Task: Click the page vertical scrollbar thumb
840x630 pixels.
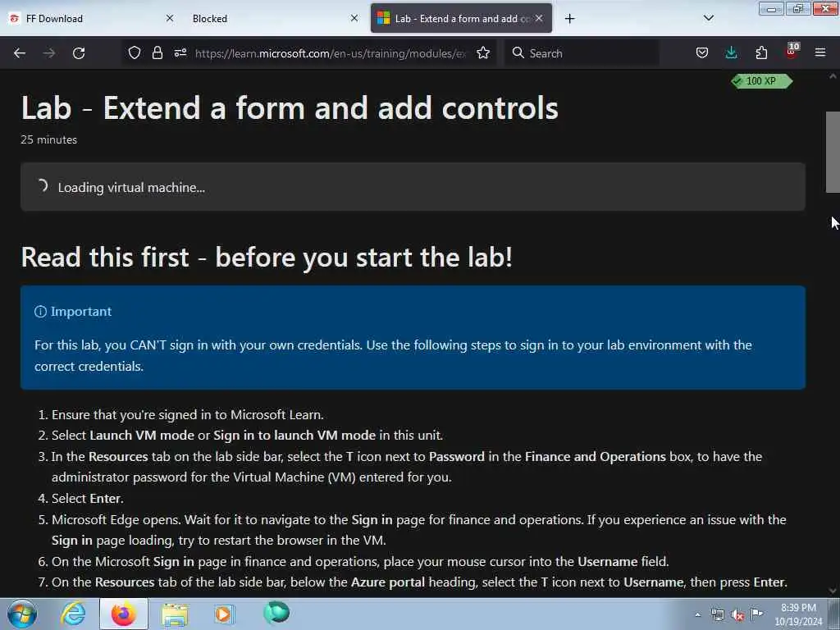Action: pyautogui.click(x=833, y=152)
